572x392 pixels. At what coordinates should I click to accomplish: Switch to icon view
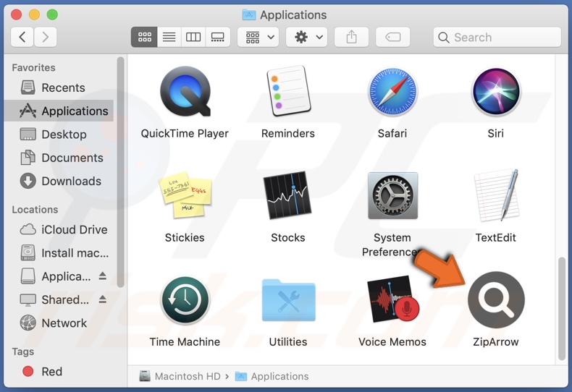click(145, 37)
